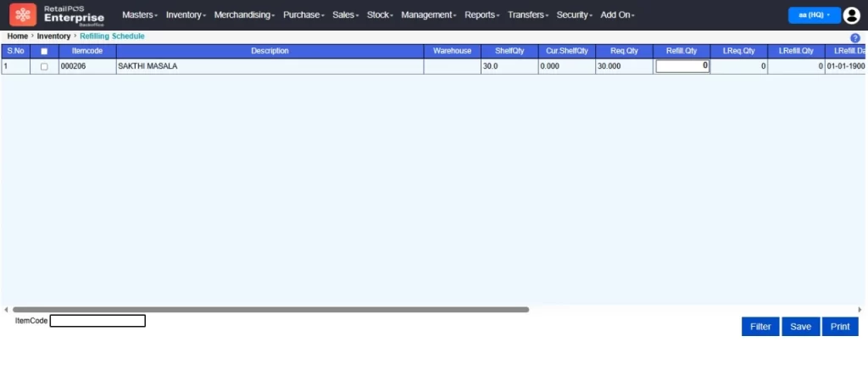Screen dimensions: 868x387
Task: Select item code 000206 cell
Action: (87, 66)
